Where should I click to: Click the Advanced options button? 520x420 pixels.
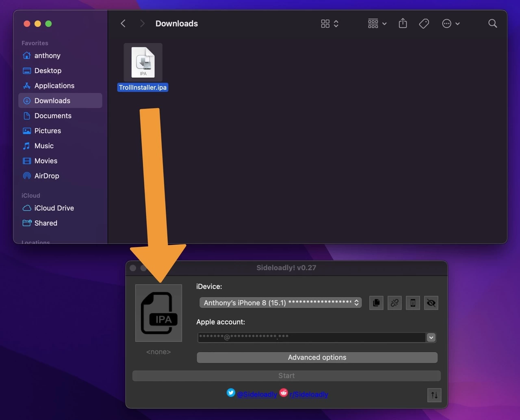point(317,357)
